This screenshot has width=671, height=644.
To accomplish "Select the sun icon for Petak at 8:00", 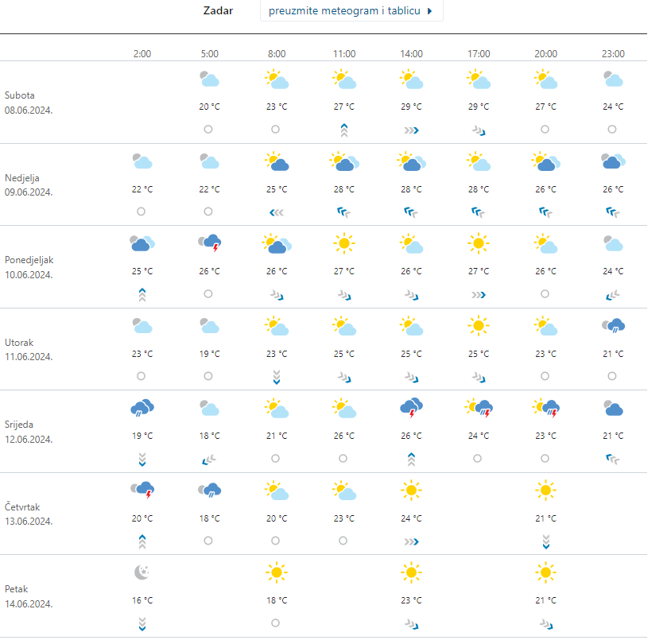I will tap(276, 572).
